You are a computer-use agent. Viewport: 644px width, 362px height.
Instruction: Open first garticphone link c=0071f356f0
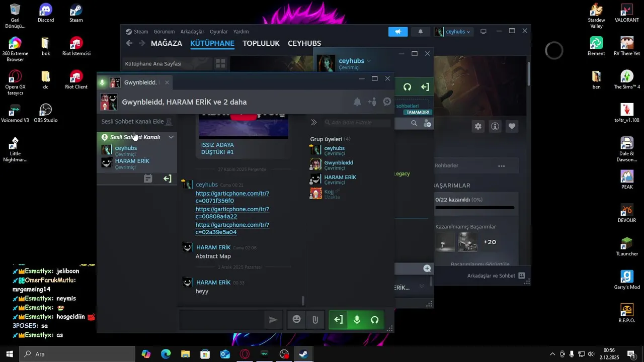[232, 197]
